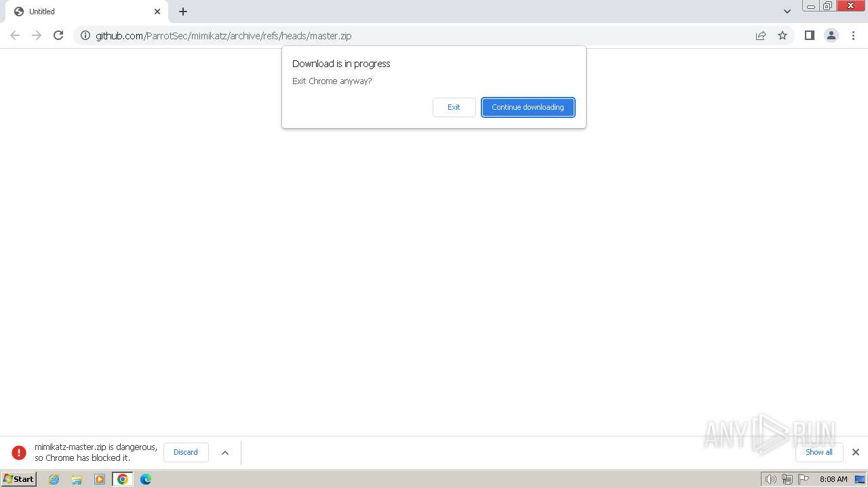Image resolution: width=868 pixels, height=488 pixels.
Task: Choose Continue downloading
Action: coord(528,107)
